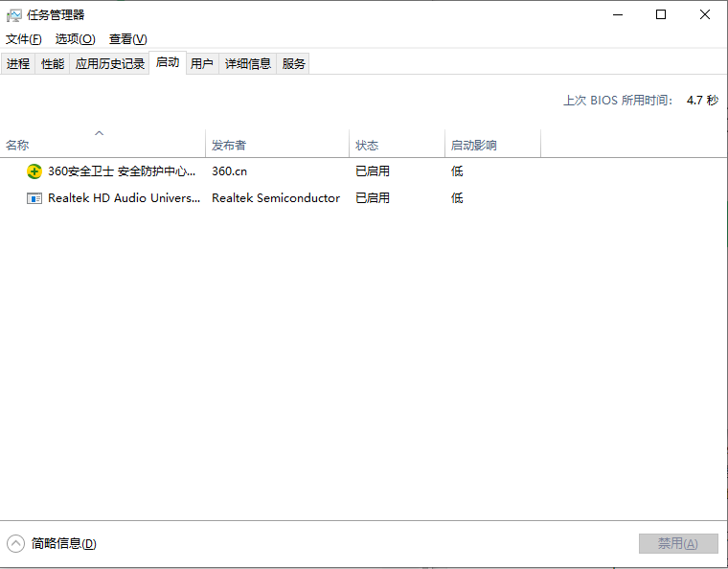The image size is (728, 569).
Task: Click the 4.7 秒 BIOS time value
Action: tap(702, 101)
